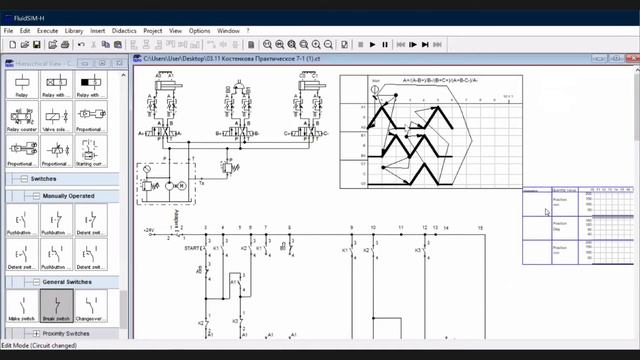Select the pump power unit dashed box
This screenshot has height=360, width=640.
pyautogui.click(x=166, y=184)
